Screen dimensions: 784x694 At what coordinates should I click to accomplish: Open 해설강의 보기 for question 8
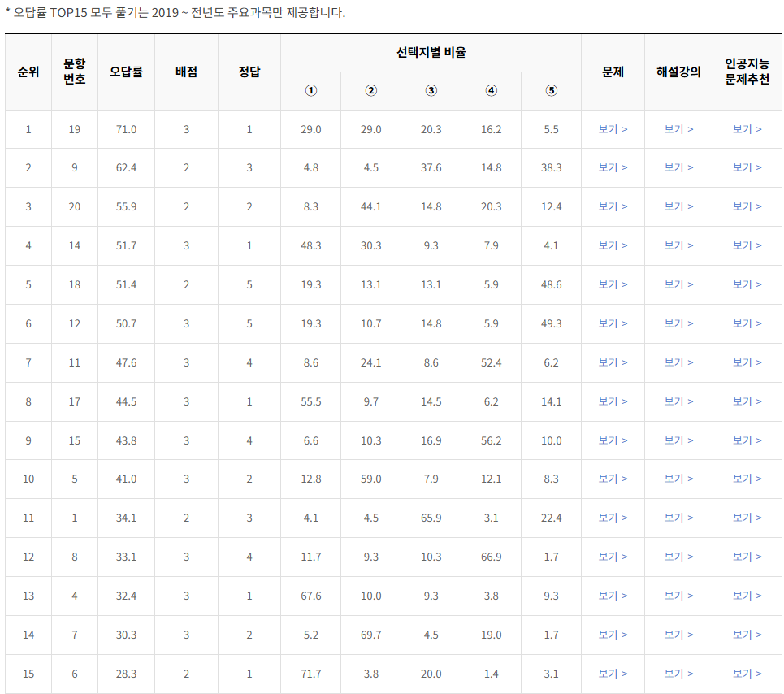coord(678,557)
